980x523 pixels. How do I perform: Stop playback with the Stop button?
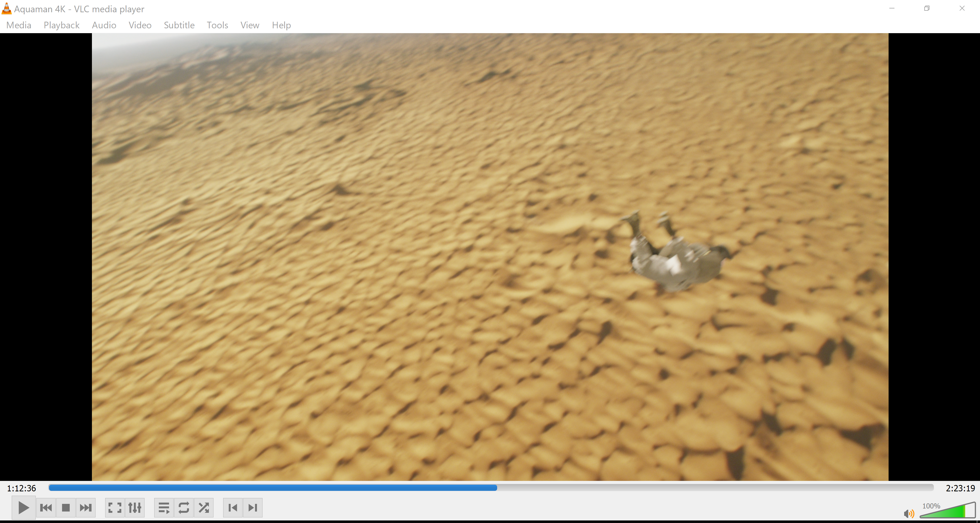66,507
